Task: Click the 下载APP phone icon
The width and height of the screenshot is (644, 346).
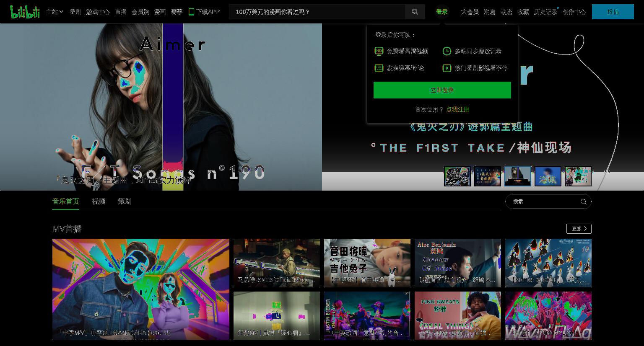Action: (x=191, y=12)
